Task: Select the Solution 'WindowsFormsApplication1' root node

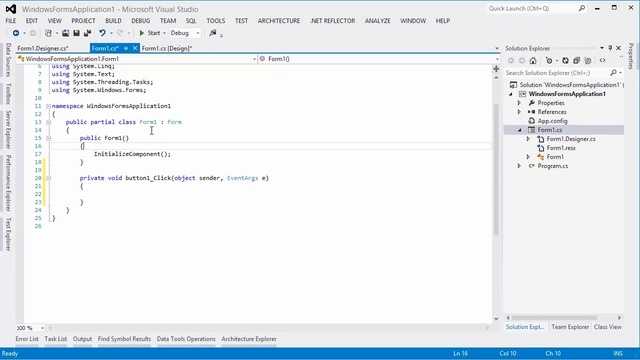Action: point(567,85)
